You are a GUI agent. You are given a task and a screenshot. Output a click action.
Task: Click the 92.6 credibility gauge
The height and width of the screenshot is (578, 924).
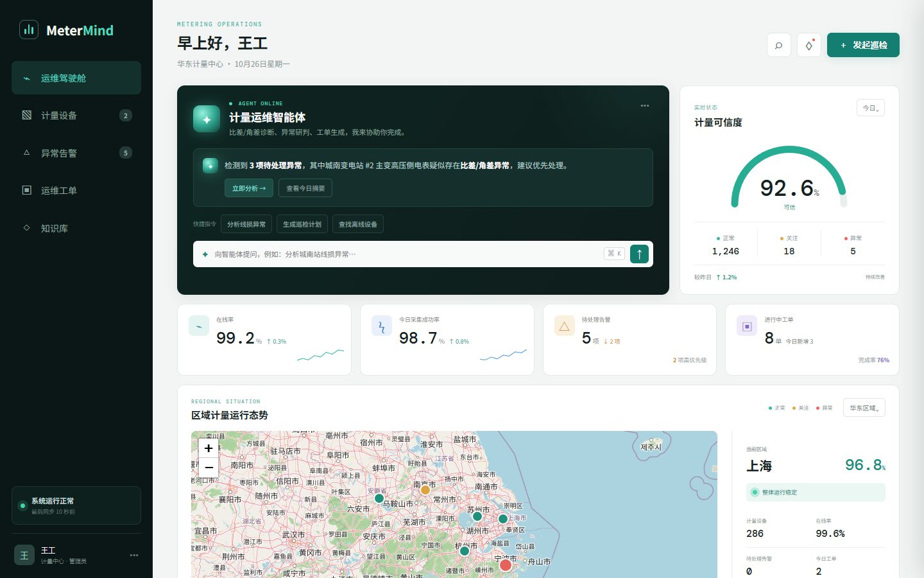[789, 179]
